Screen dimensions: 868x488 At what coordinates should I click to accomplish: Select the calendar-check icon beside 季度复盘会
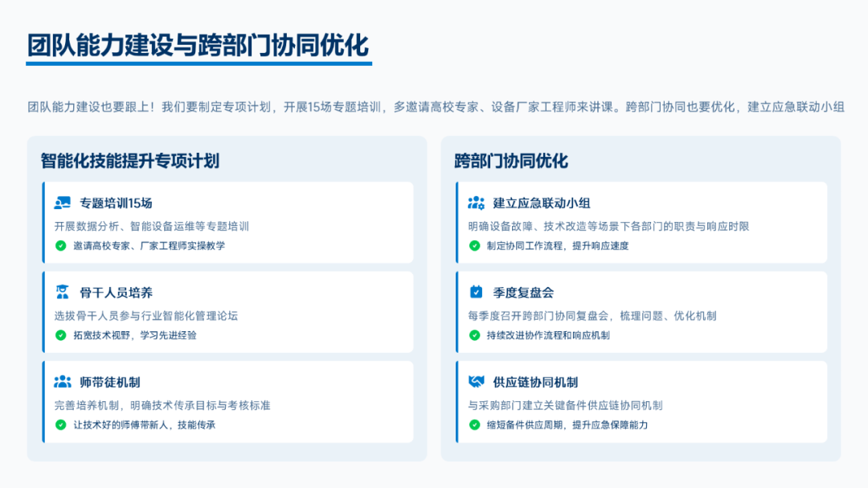tap(477, 293)
